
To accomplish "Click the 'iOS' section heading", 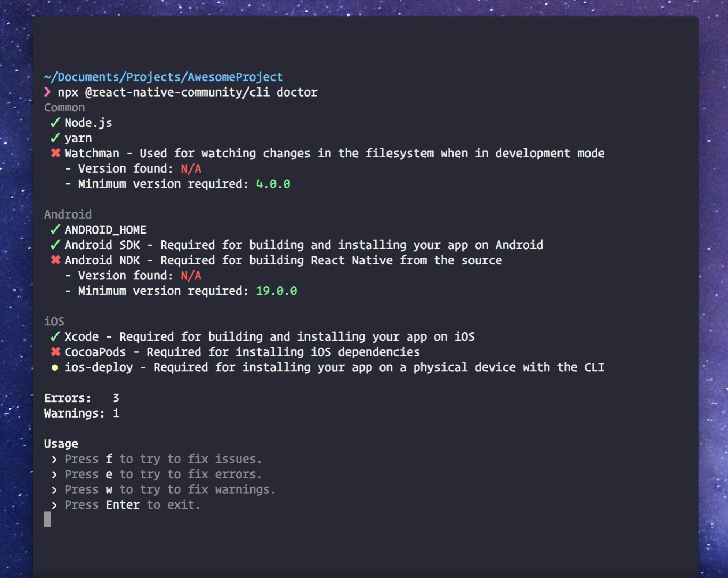I will click(x=54, y=321).
